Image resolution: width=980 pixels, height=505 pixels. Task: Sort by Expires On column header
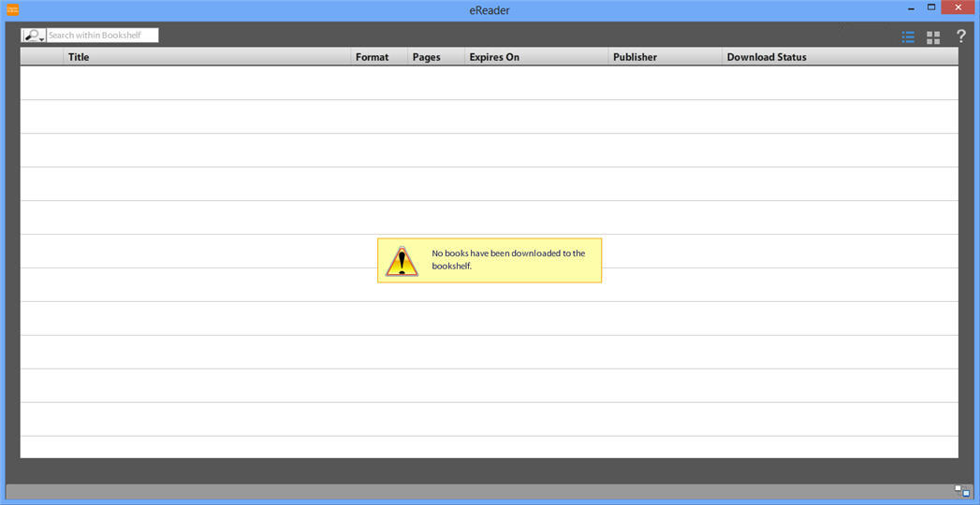pos(535,57)
